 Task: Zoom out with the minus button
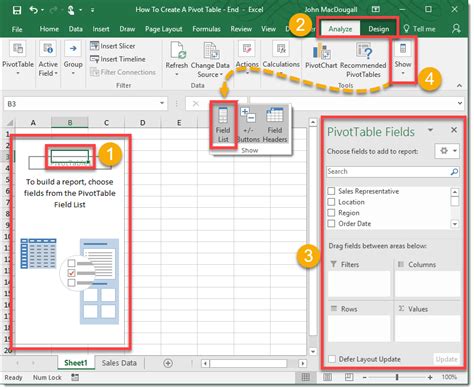(x=365, y=377)
